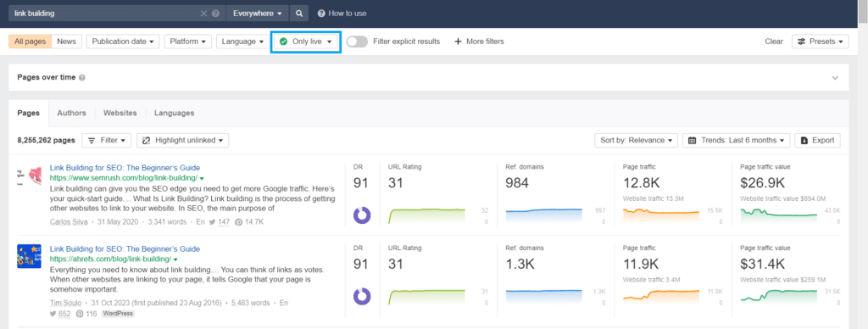The image size is (868, 329).
Task: Switch to the Authors tab
Action: pos(71,113)
